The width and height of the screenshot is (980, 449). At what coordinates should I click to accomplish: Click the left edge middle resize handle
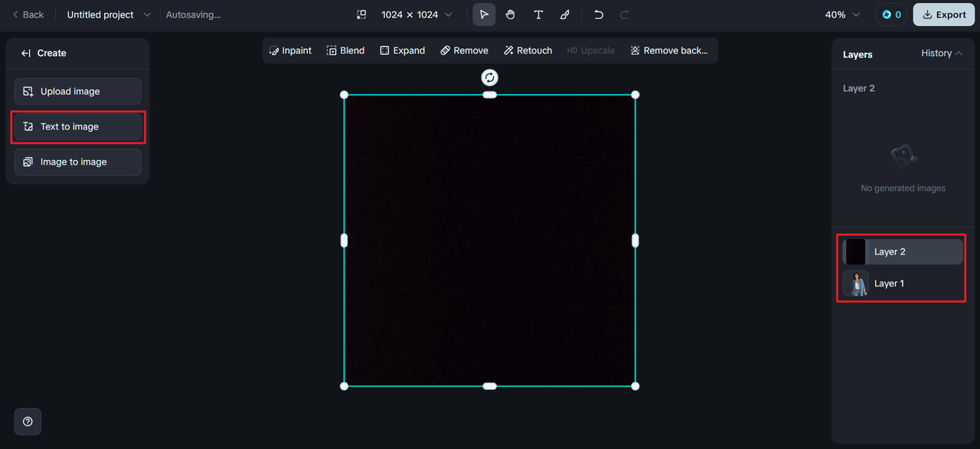click(344, 241)
